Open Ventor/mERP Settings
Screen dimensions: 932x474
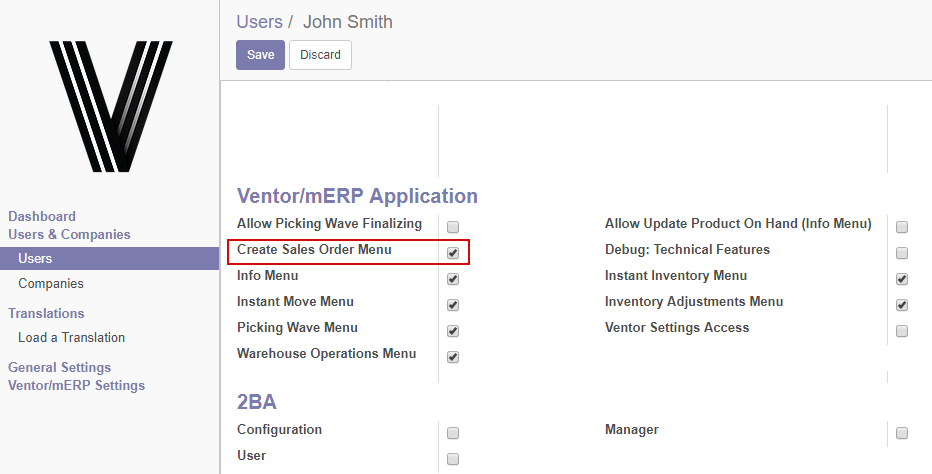pyautogui.click(x=76, y=385)
